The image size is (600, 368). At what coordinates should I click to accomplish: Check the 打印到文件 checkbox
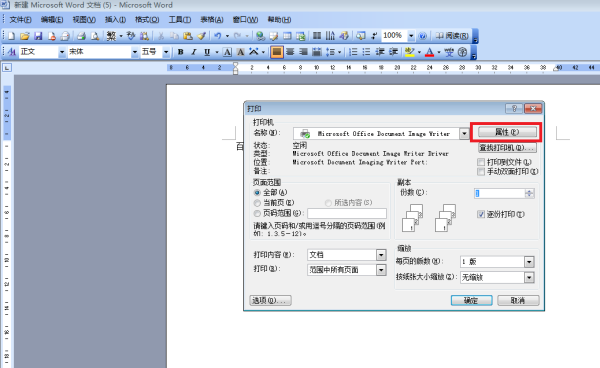[x=481, y=162]
